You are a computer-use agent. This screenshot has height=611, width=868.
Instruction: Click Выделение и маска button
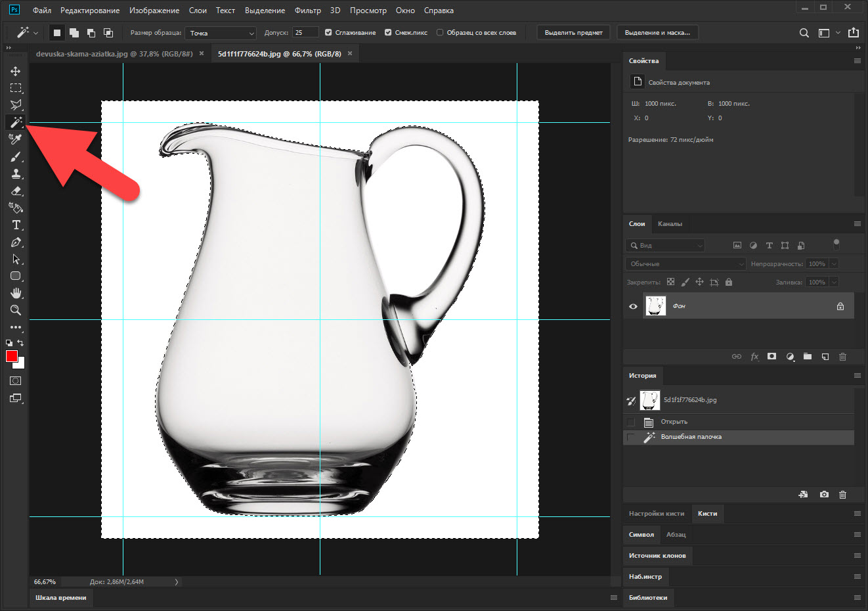pos(657,33)
